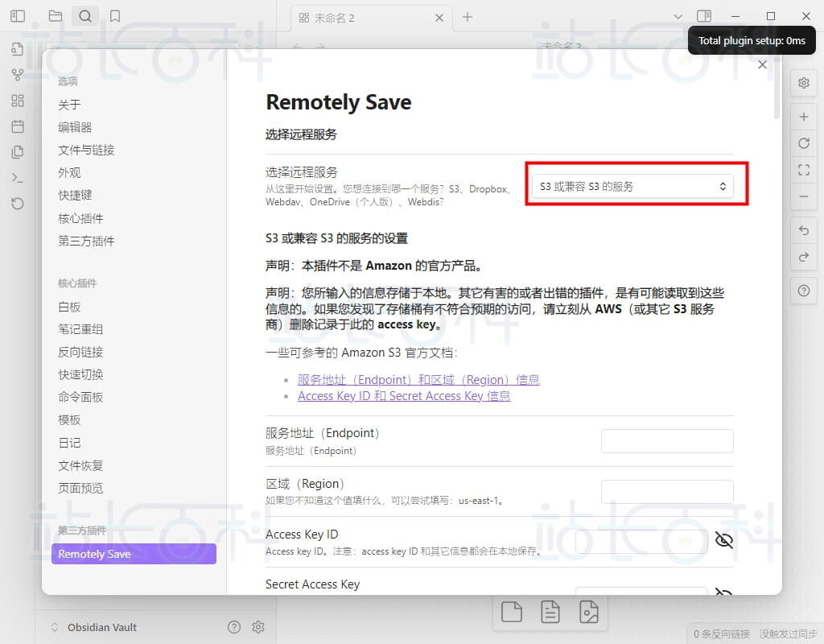Click the canvas undo icon
The image size is (824, 644).
pos(804,230)
